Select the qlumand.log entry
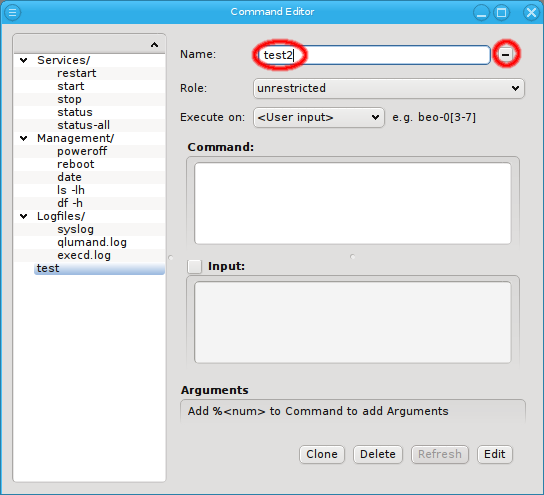Screen dimensions: 544x495 (x=92, y=242)
